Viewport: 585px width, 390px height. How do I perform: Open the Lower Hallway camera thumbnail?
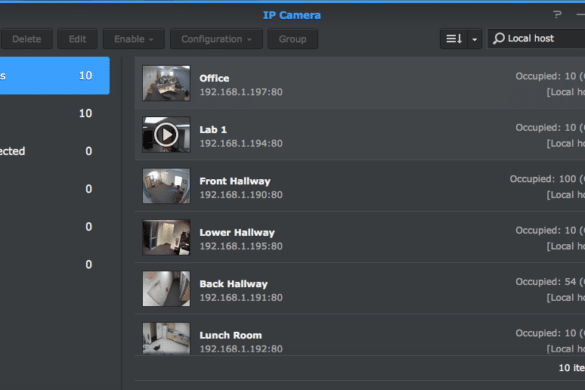point(166,237)
